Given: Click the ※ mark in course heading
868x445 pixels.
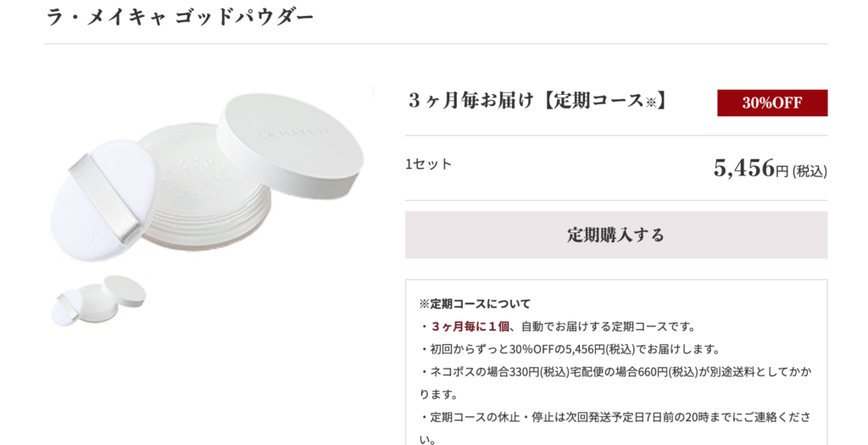Looking at the screenshot, I should 650,103.
